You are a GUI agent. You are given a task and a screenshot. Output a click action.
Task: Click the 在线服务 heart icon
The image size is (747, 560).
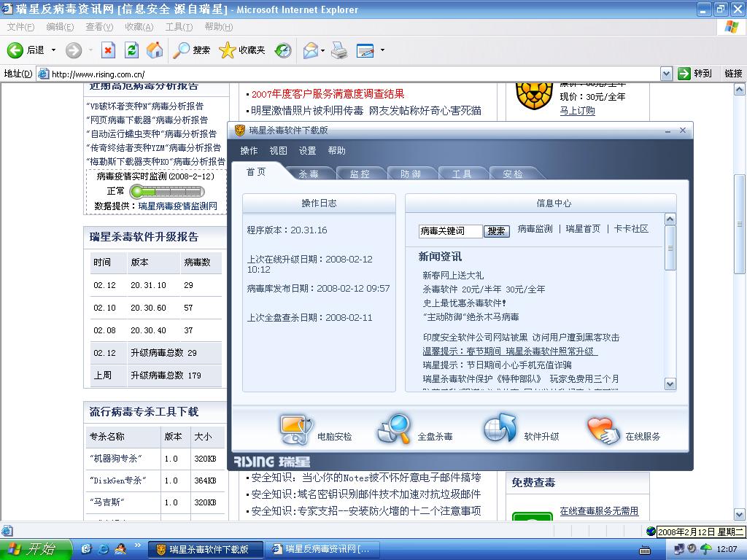[603, 430]
